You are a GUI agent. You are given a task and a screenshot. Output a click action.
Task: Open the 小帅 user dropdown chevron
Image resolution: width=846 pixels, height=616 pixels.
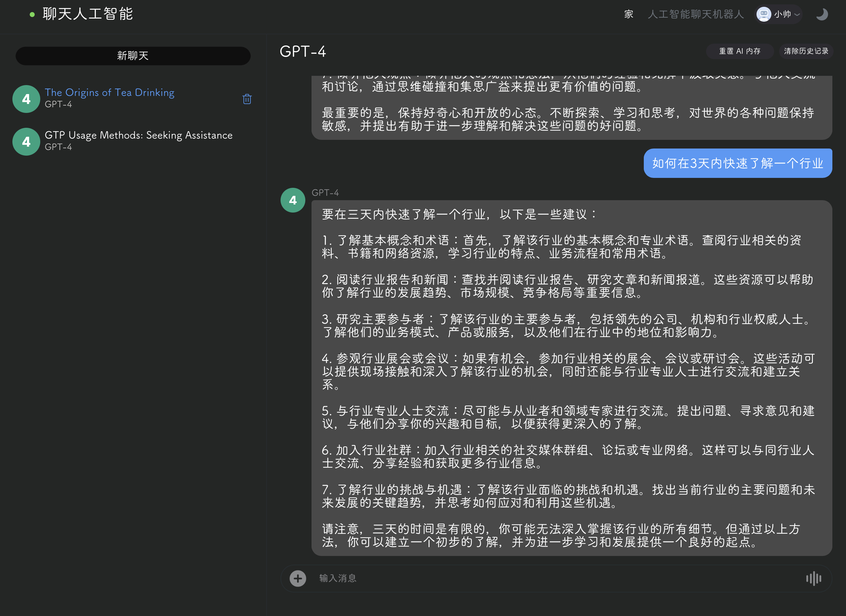pos(797,15)
